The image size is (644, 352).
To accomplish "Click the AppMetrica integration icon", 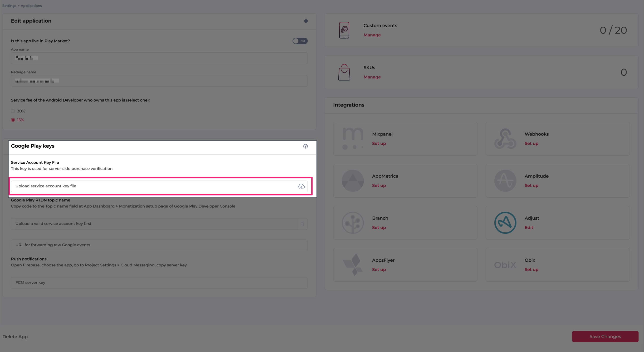I will click(x=353, y=180).
